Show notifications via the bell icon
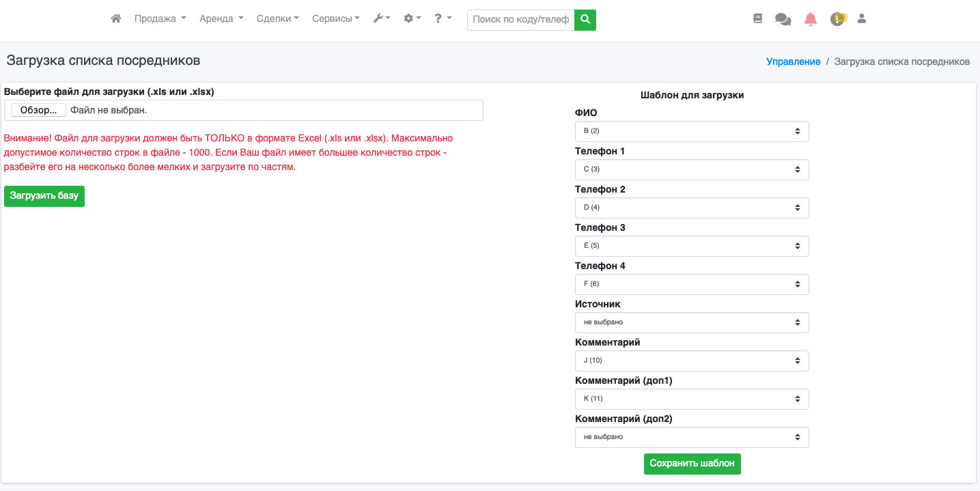The height and width of the screenshot is (491, 980). (811, 19)
